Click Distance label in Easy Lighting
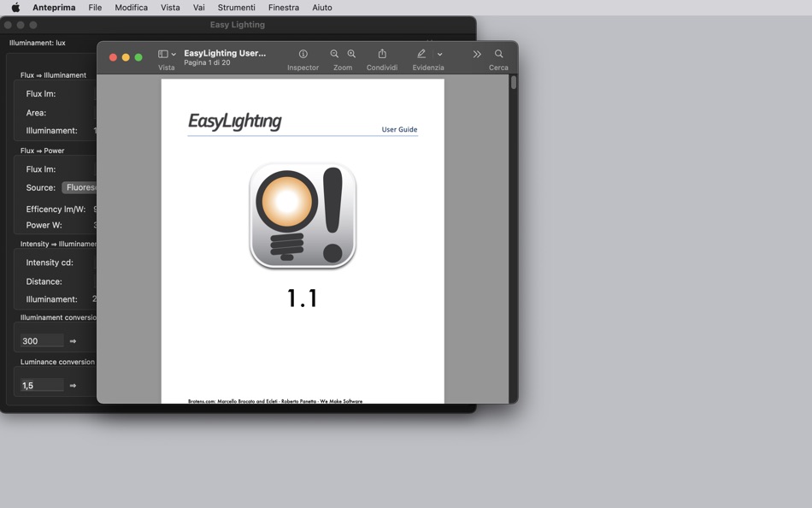The width and height of the screenshot is (812, 508). click(x=44, y=281)
